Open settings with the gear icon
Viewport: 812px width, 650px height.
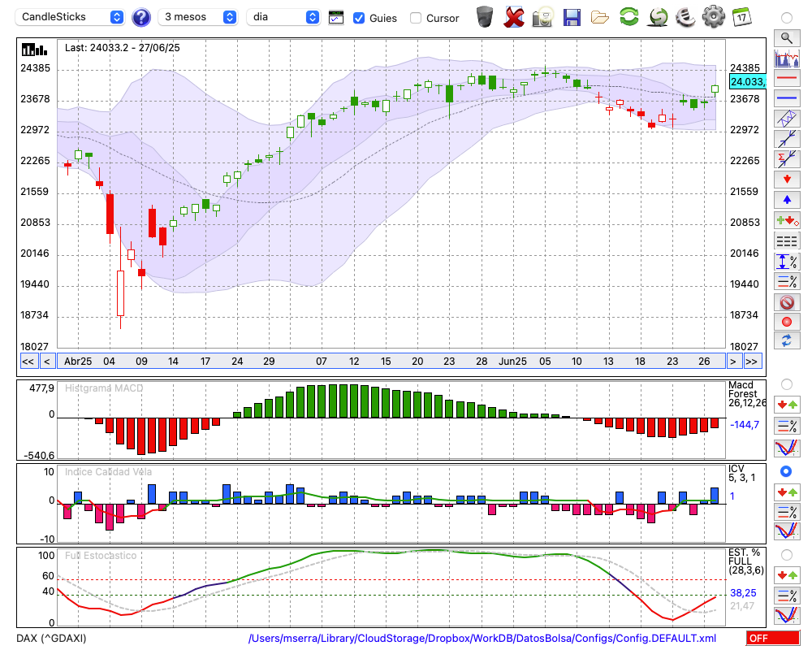coord(713,16)
